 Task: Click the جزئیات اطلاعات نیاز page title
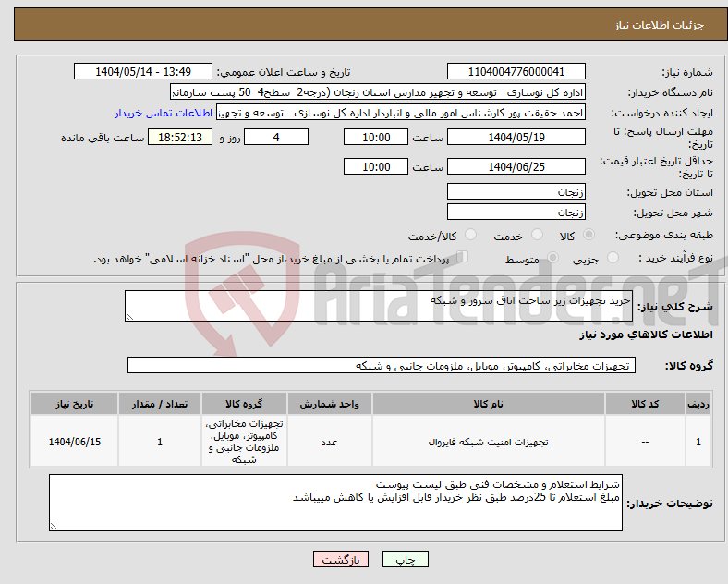pos(660,25)
